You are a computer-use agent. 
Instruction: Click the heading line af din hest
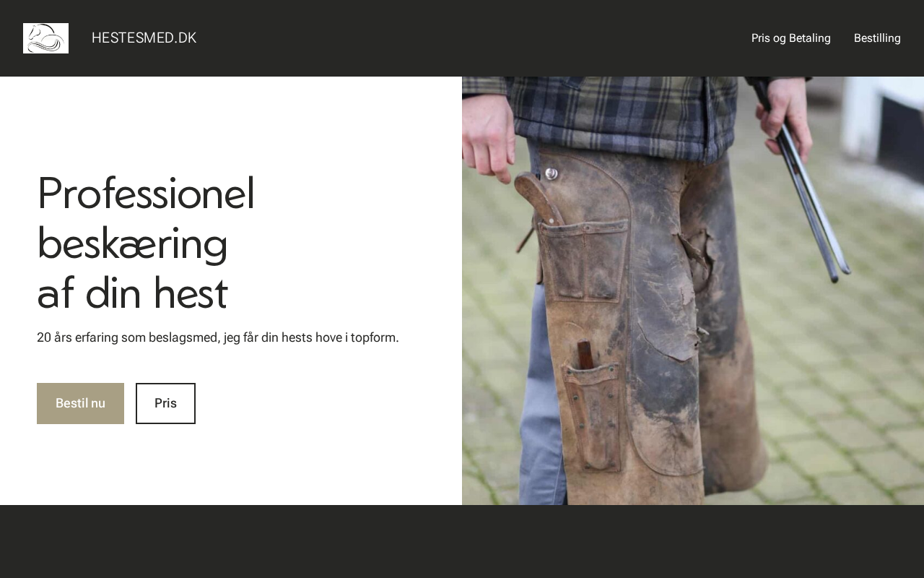click(x=132, y=293)
